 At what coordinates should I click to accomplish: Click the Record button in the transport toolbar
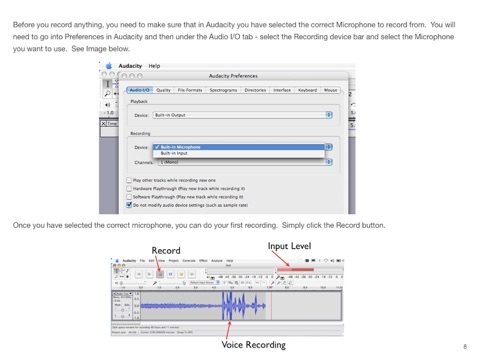[x=160, y=274]
